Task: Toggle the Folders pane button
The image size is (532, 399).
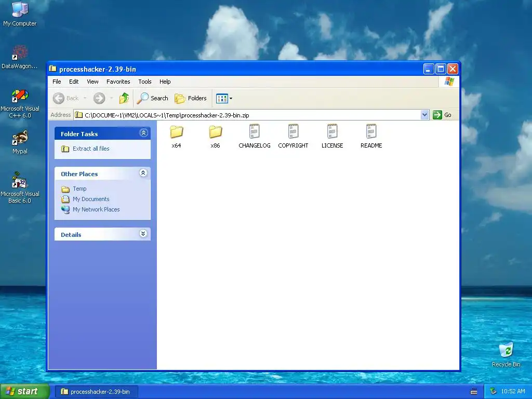Action: (x=191, y=98)
